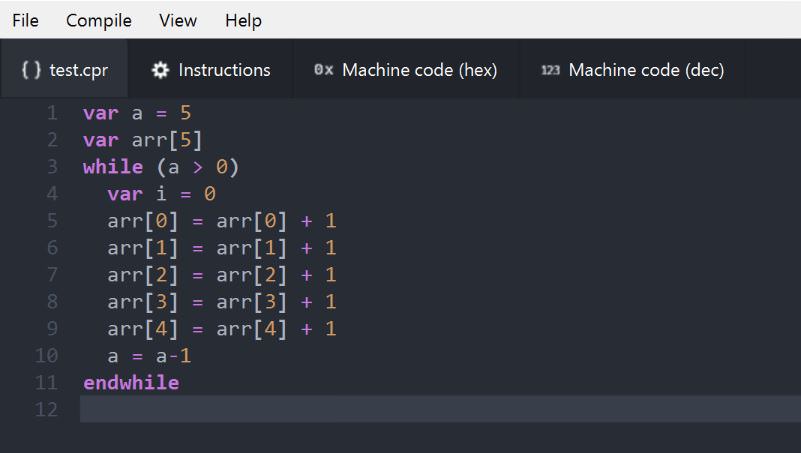801x453 pixels.
Task: Switch to the test.cpr tab
Action: point(64,69)
